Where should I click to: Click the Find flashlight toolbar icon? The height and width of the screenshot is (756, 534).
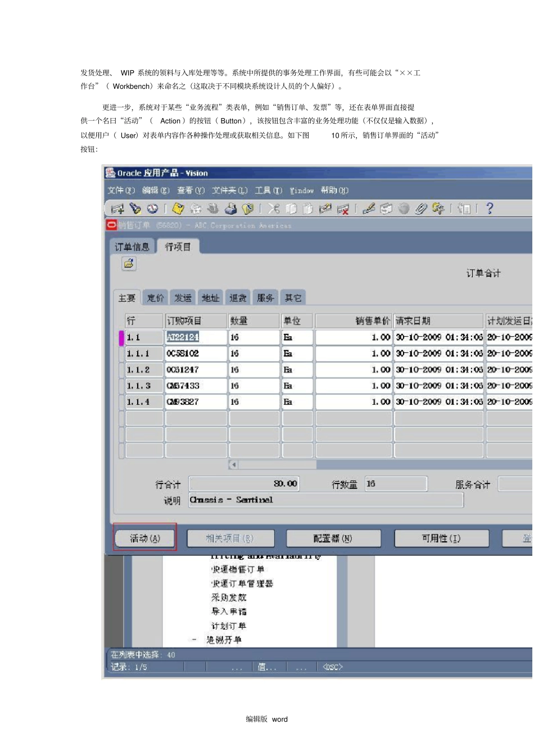pyautogui.click(x=135, y=209)
